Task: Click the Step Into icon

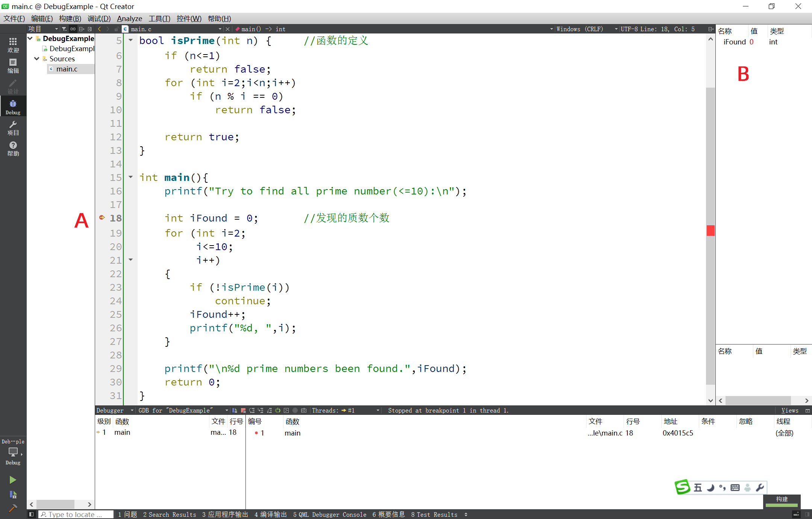Action: (x=261, y=410)
